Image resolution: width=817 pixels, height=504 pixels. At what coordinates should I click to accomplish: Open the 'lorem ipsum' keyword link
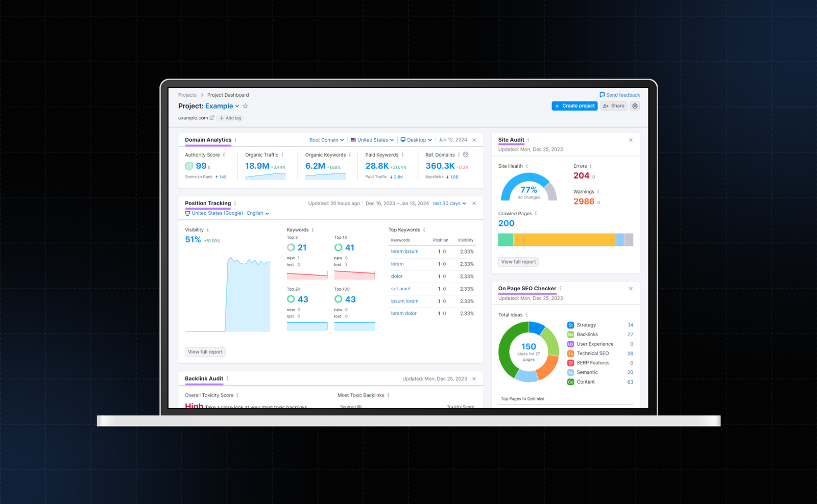click(404, 251)
